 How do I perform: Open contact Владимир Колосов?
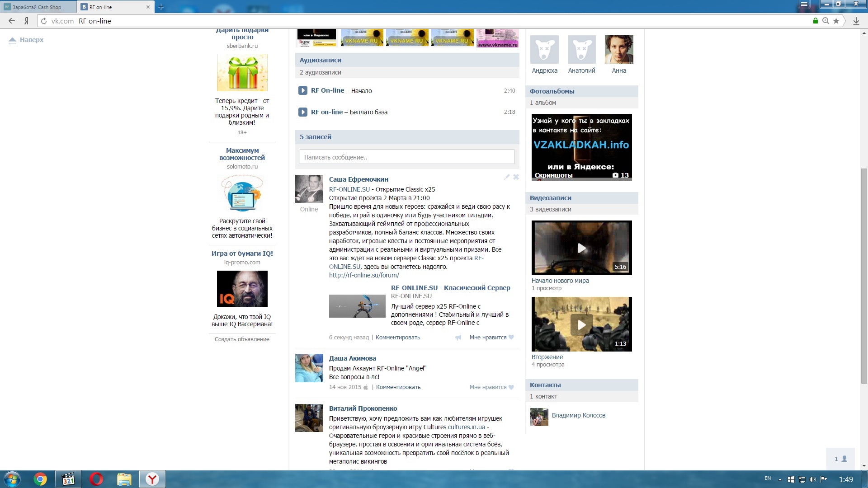click(578, 415)
